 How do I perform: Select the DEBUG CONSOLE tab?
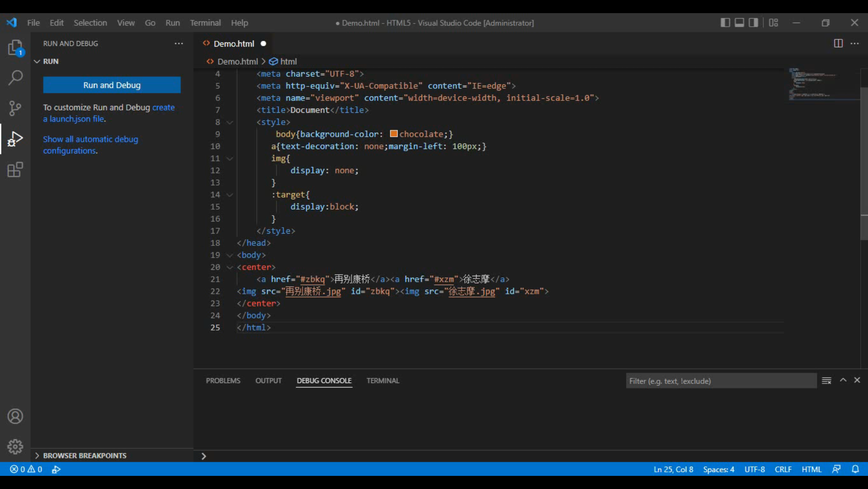pos(324,381)
